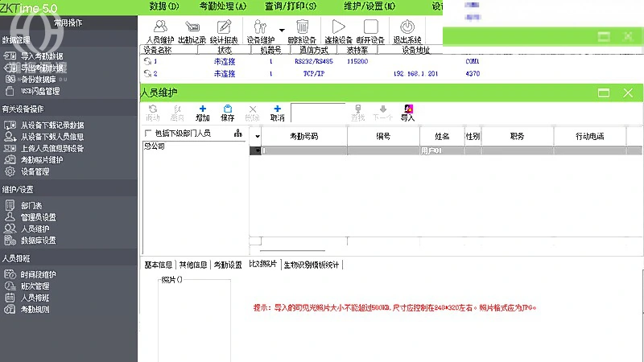Click 连接设备 play icon
The height and width of the screenshot is (362, 644).
click(338, 31)
